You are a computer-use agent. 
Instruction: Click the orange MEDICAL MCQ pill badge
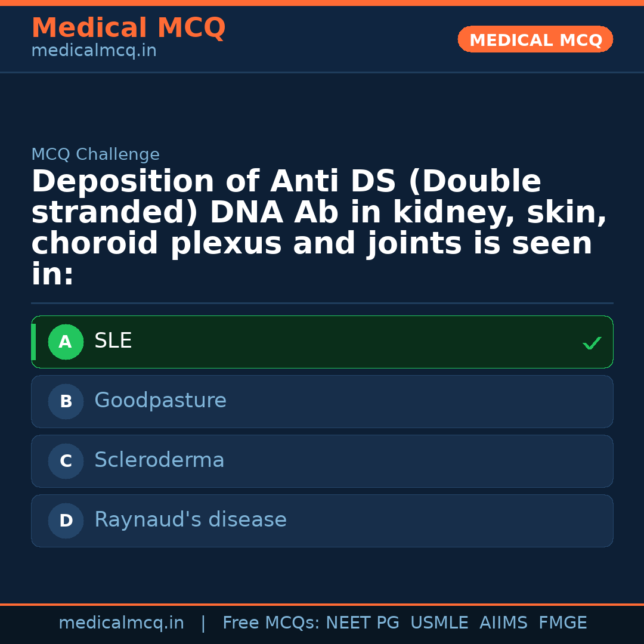pos(535,39)
